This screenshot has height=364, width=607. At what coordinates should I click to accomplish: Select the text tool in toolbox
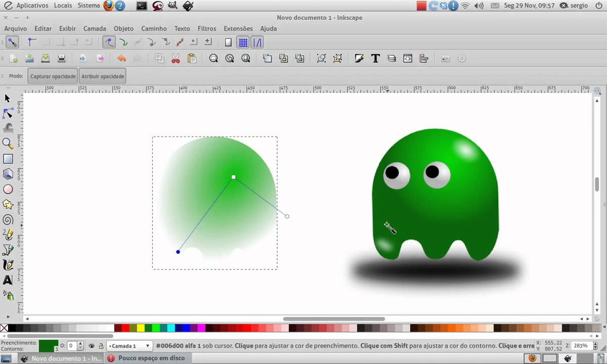tap(8, 280)
